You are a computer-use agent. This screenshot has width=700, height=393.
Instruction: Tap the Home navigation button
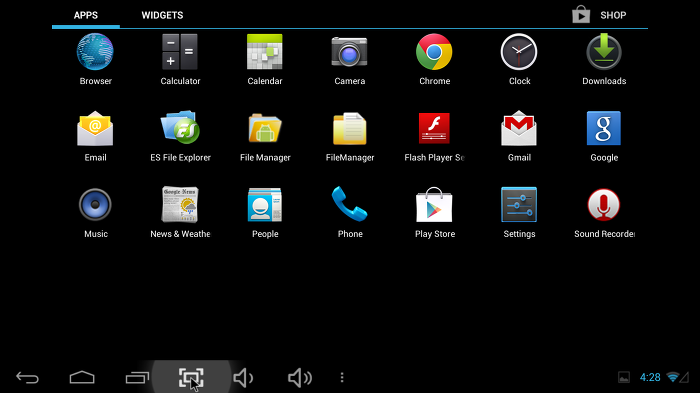coord(82,378)
